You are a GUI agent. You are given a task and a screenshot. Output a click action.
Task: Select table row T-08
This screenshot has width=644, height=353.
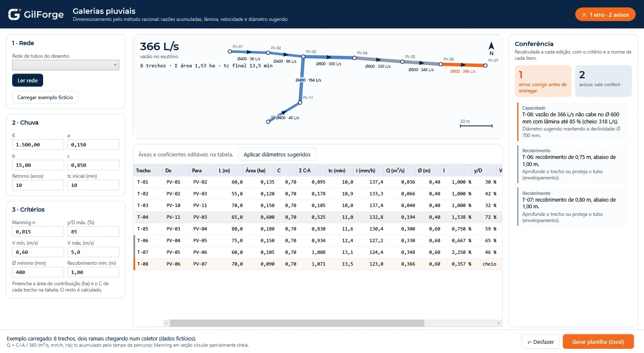click(x=318, y=264)
